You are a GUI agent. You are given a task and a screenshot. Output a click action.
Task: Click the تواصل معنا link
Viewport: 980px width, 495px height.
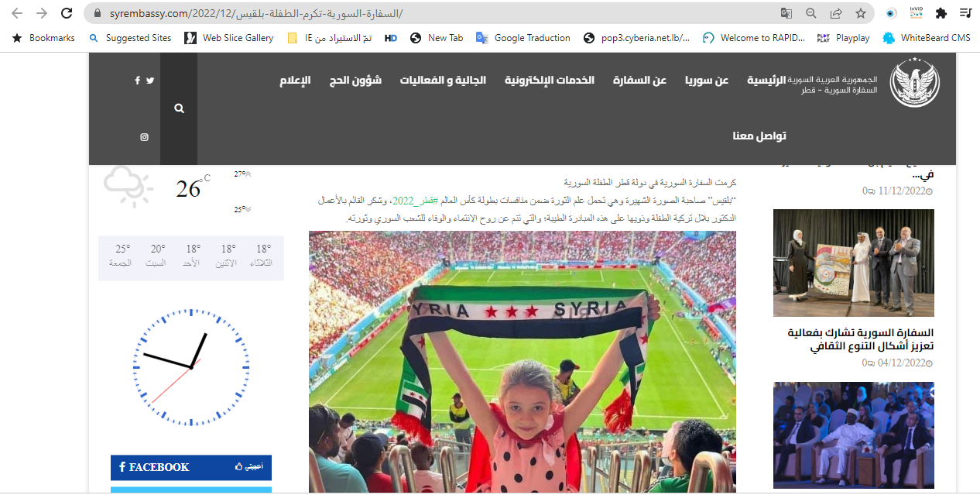[759, 136]
